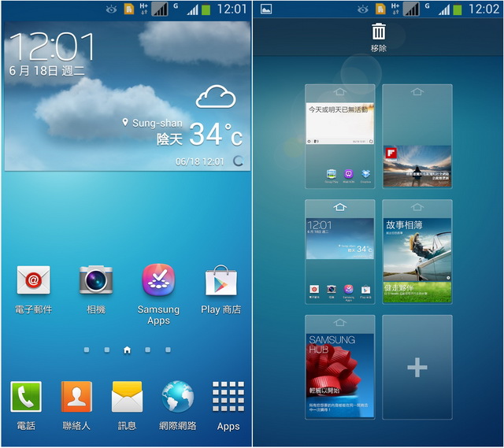
Task: Tap the date 6月18日 週二
Action: [46, 71]
